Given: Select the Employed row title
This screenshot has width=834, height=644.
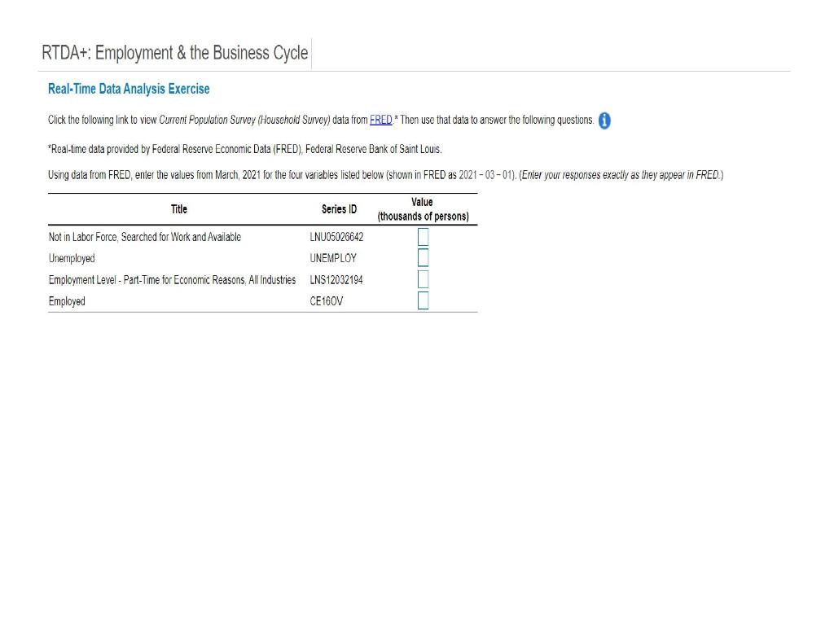Looking at the screenshot, I should coord(68,300).
